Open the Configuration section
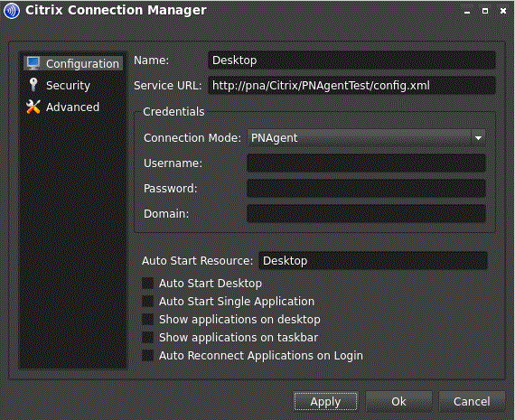Viewport: 515px width, 420px height. pyautogui.click(x=73, y=63)
